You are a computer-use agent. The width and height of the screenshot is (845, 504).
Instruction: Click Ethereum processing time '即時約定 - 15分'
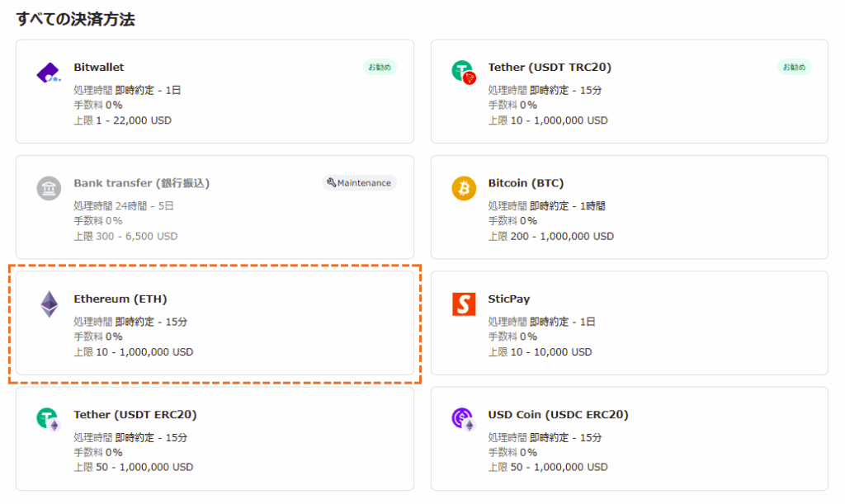[x=152, y=322]
